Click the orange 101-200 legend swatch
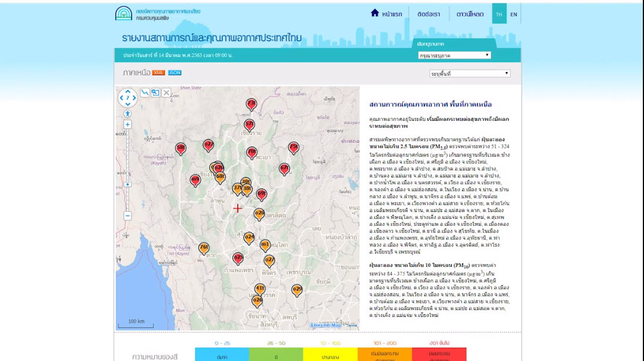Image resolution: width=644 pixels, height=361 pixels. point(385,355)
